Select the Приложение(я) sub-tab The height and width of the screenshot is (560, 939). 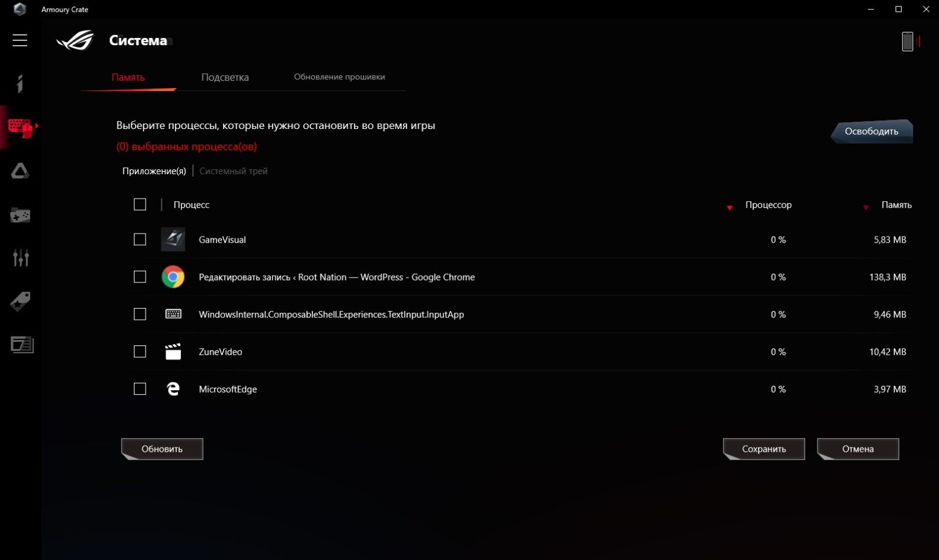(154, 171)
